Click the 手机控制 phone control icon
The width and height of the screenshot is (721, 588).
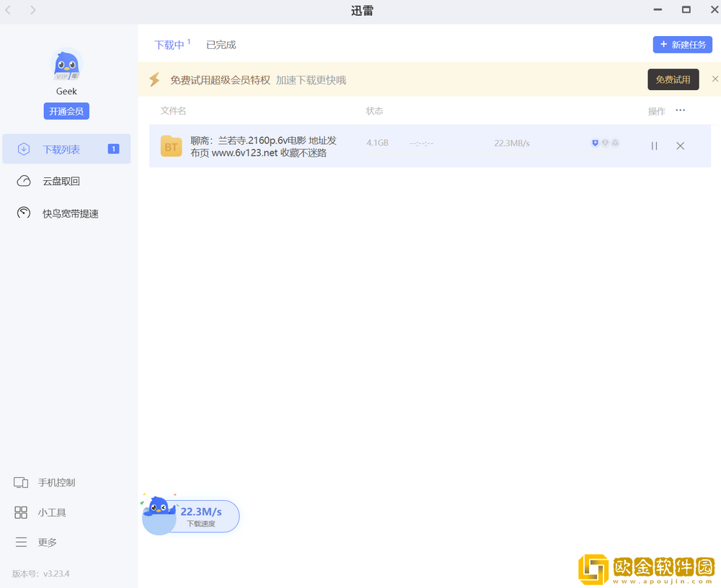[x=22, y=483]
